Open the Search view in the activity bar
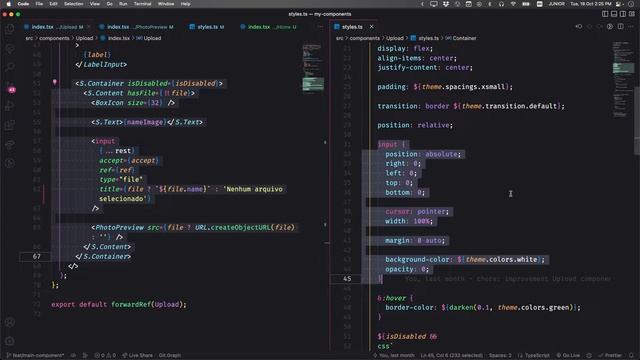 coord(10,67)
